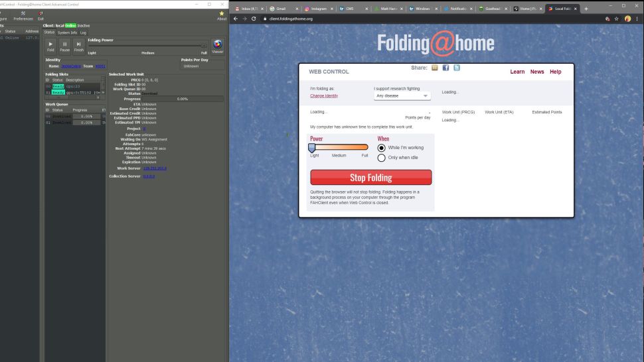Open the Chrome profile avatar
This screenshot has width=644, height=362.
[627, 19]
